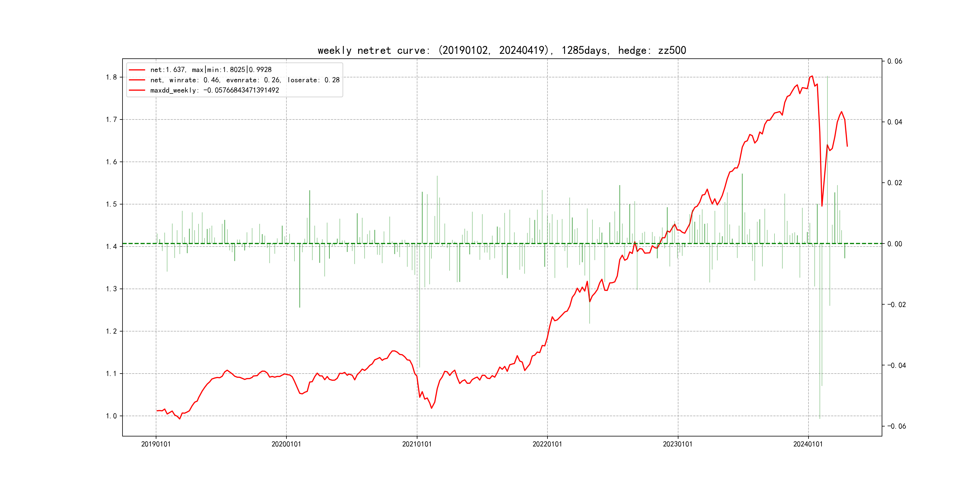Click the -0.06 right y-axis tick label
The width and height of the screenshot is (980, 490).
pos(896,426)
